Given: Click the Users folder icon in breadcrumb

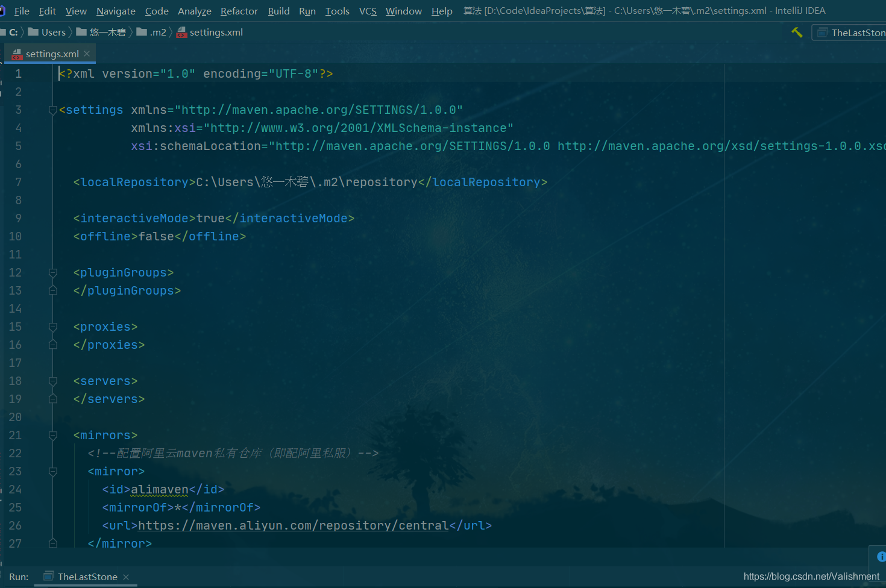Looking at the screenshot, I should point(34,32).
